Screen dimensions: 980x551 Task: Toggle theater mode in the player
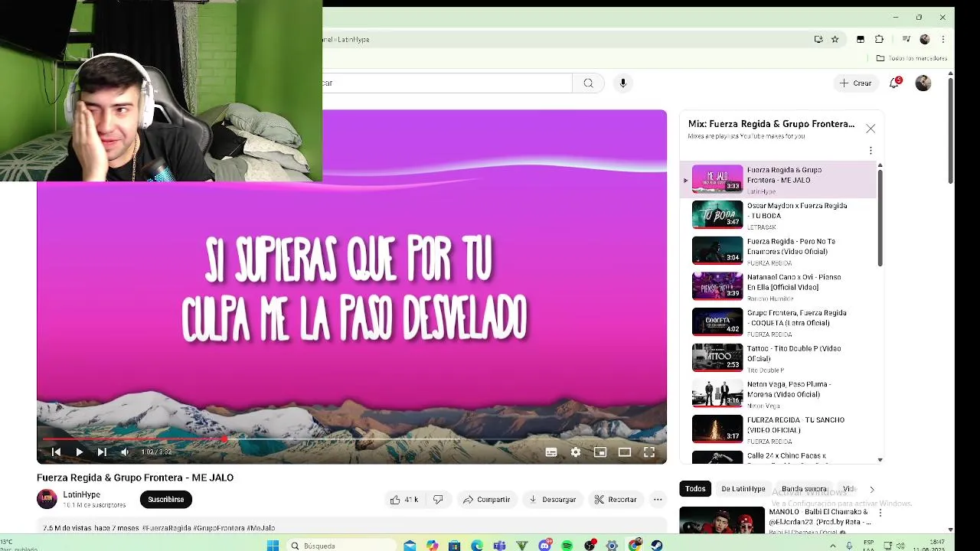[625, 452]
